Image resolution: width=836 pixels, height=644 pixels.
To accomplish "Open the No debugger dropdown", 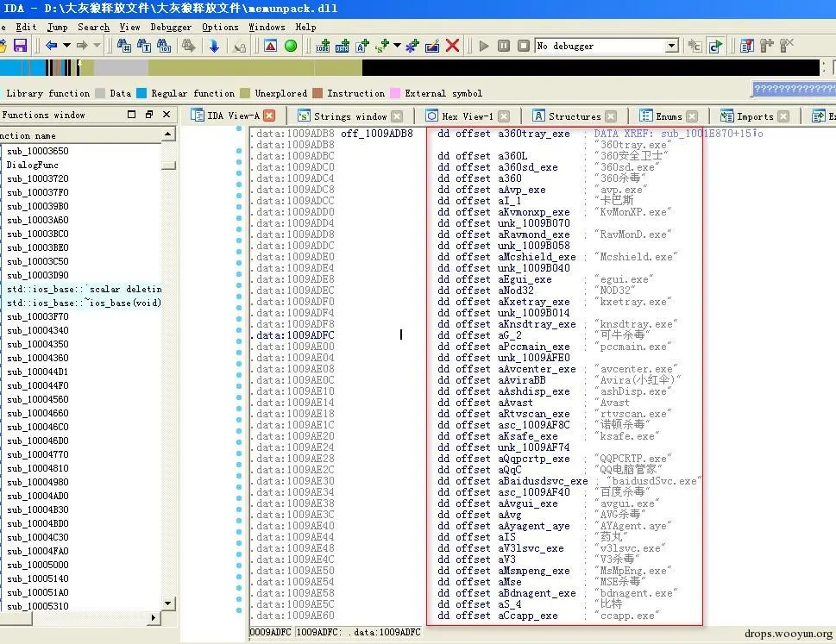I will click(671, 46).
